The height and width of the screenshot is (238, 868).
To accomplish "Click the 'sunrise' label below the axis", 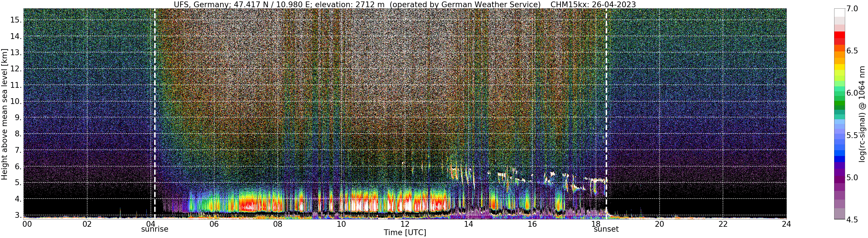I will [x=155, y=229].
